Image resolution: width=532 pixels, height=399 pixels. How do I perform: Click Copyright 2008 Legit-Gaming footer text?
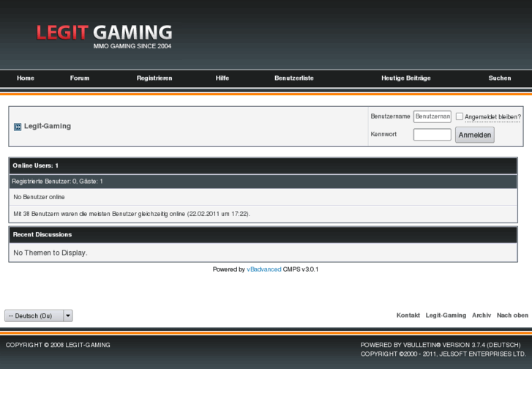point(58,345)
